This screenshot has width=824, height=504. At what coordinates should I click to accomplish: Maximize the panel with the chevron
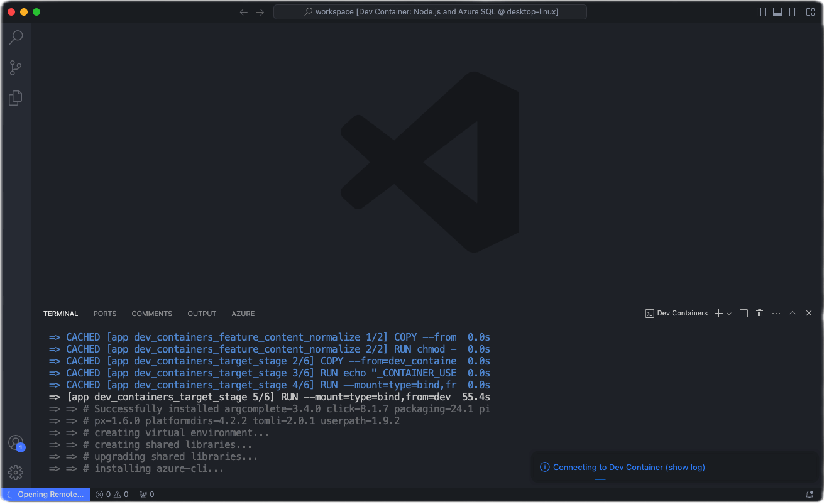click(793, 313)
